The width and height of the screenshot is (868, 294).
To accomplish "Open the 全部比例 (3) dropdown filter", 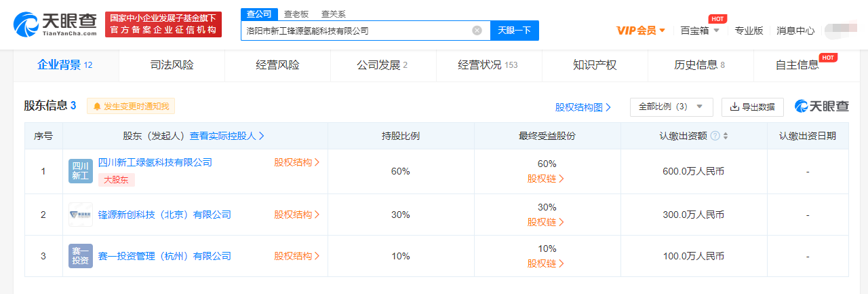I will click(x=671, y=107).
